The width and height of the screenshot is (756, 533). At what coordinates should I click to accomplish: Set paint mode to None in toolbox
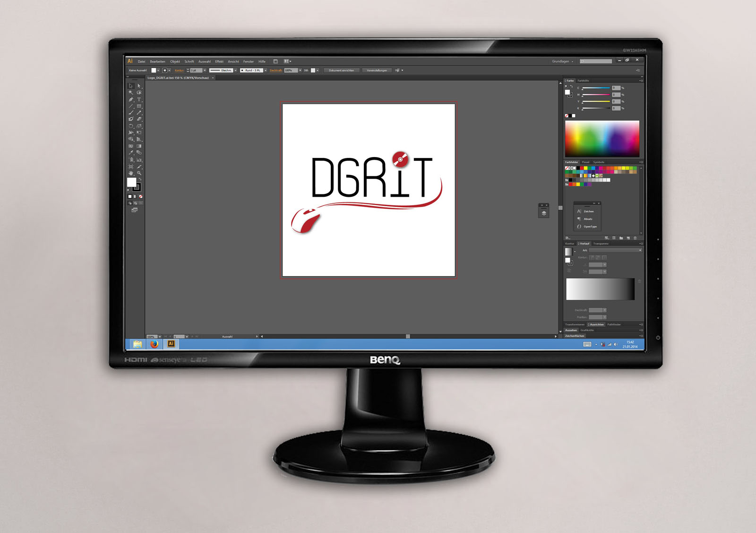(x=141, y=196)
